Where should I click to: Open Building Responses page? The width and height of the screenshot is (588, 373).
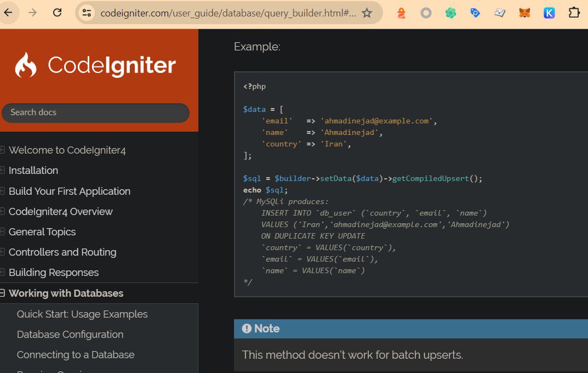(54, 273)
